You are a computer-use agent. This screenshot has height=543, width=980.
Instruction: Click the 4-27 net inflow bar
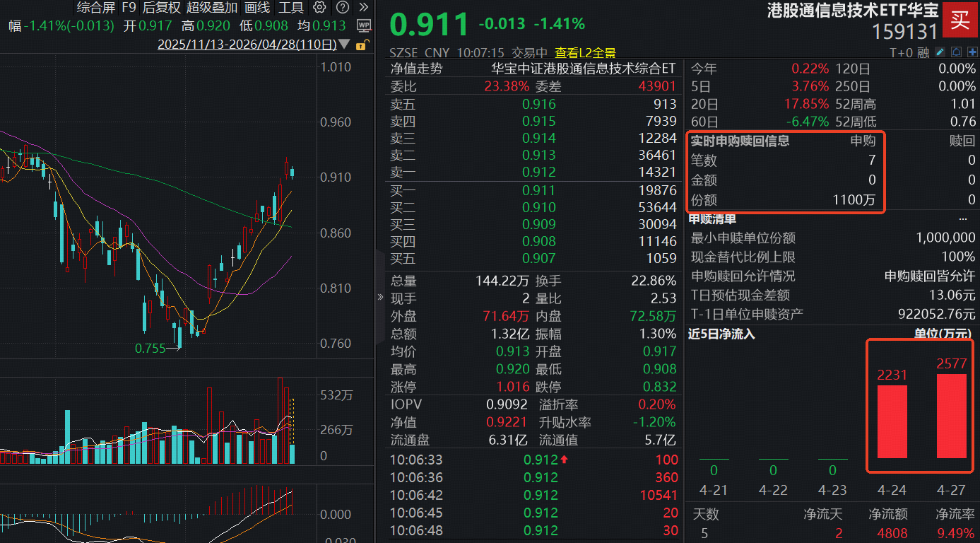pyautogui.click(x=951, y=416)
